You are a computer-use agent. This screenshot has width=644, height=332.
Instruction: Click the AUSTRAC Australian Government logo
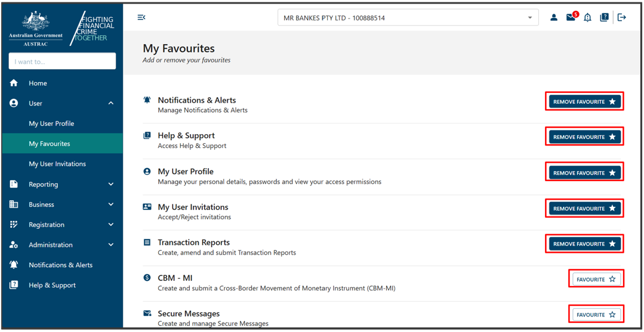36,29
